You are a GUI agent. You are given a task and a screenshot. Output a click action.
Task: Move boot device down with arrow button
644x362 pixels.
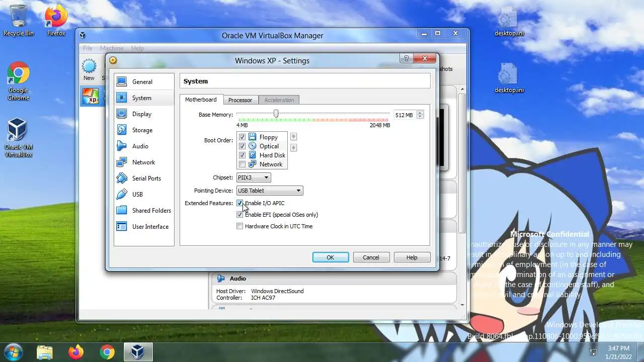click(294, 147)
